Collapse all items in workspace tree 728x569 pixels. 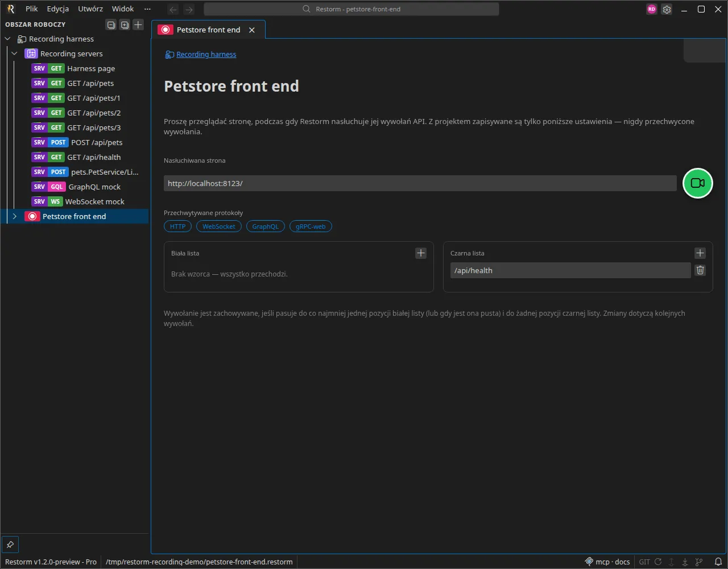[111, 24]
